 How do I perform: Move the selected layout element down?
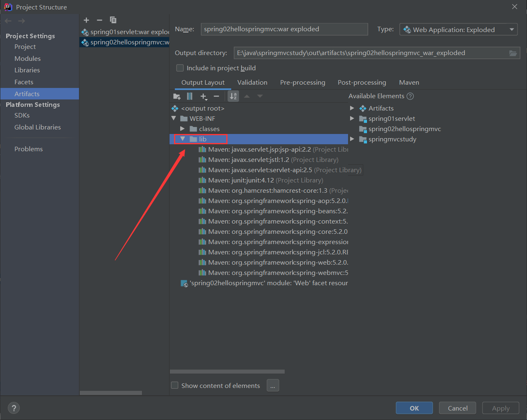(260, 96)
